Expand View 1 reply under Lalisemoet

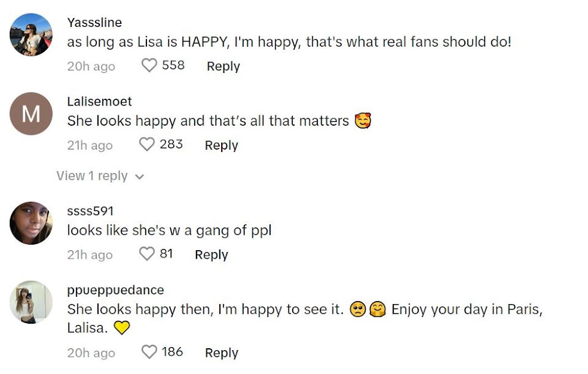pyautogui.click(x=92, y=176)
